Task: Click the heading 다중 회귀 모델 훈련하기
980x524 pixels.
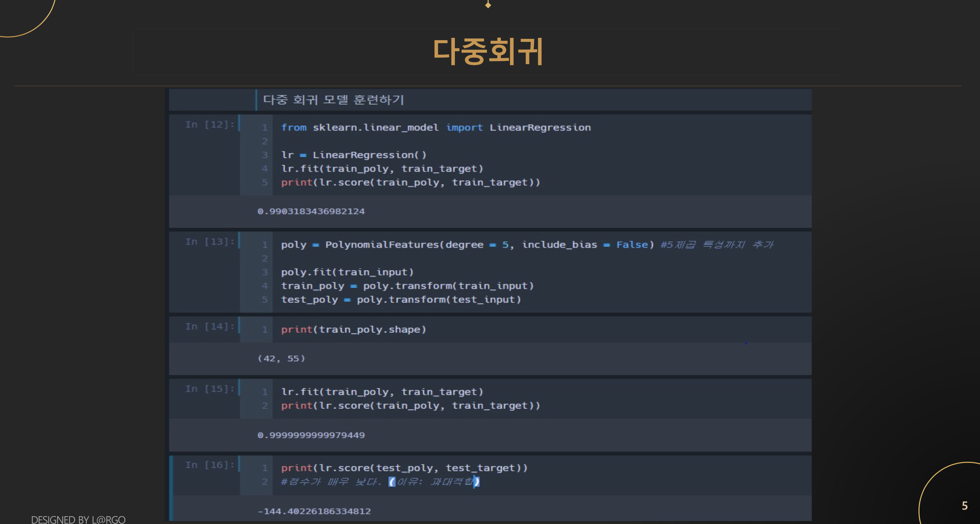Action: (333, 100)
